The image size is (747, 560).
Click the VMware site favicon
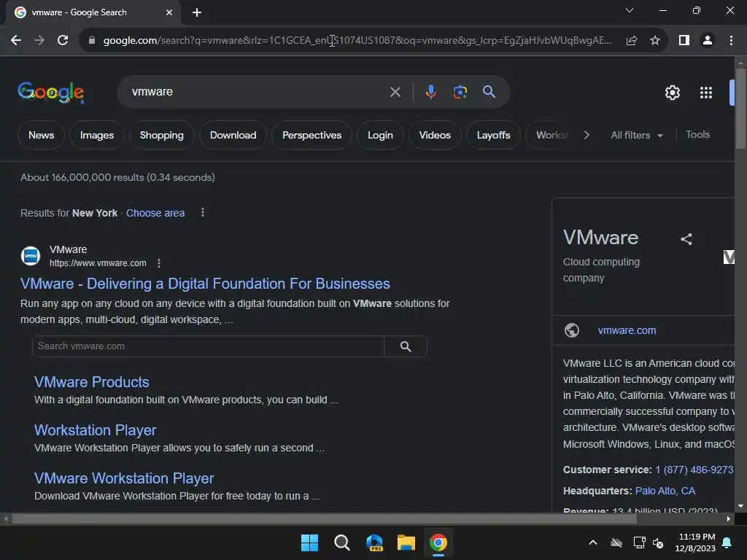[31, 256]
